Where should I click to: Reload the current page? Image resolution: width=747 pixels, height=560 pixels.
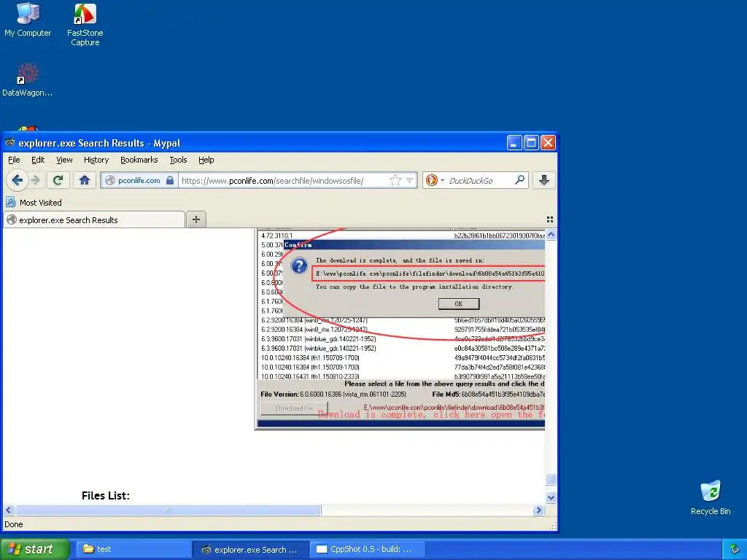click(x=58, y=181)
